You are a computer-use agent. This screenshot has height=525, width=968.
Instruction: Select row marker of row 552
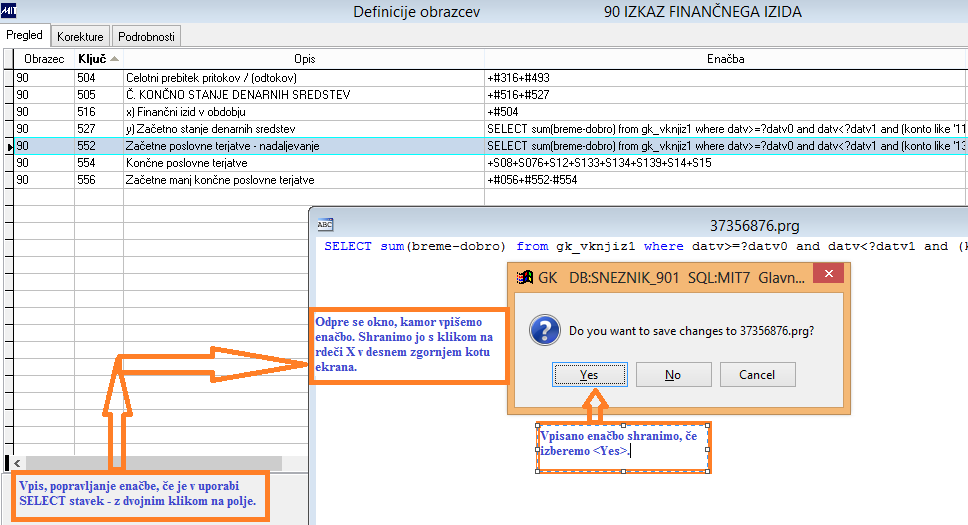pos(9,146)
